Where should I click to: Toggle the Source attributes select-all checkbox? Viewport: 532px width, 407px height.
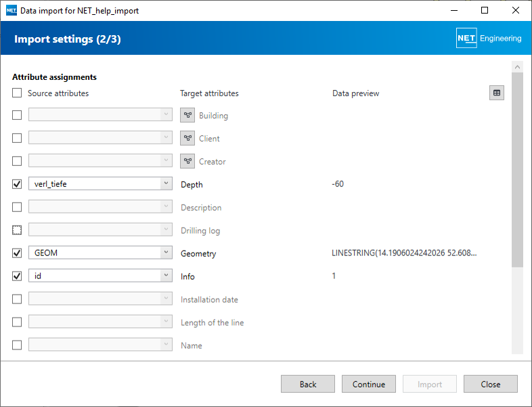click(x=17, y=93)
